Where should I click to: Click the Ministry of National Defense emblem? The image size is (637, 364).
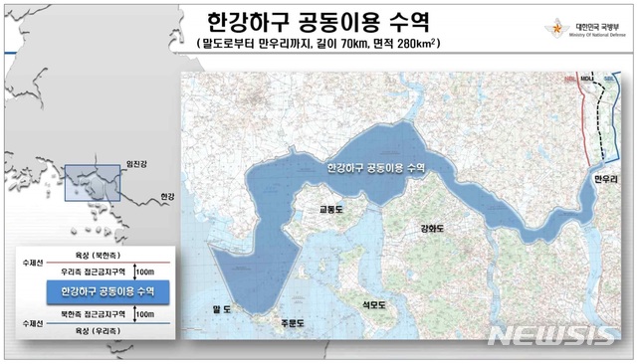tap(557, 28)
